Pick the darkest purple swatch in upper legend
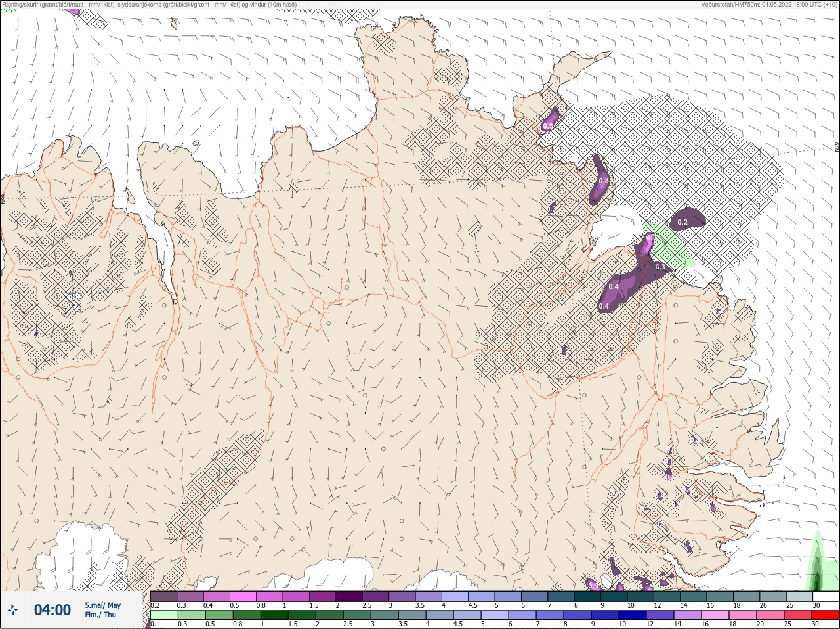This screenshot has height=629, width=840. (349, 596)
